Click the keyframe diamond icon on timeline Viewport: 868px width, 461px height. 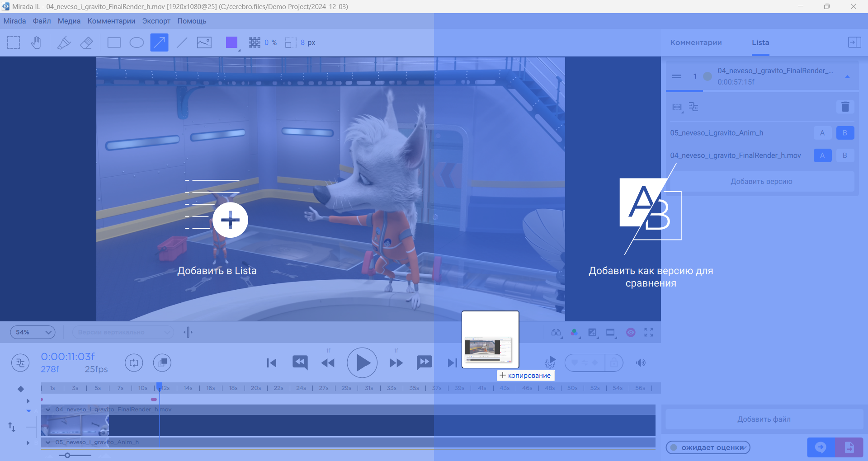point(20,389)
